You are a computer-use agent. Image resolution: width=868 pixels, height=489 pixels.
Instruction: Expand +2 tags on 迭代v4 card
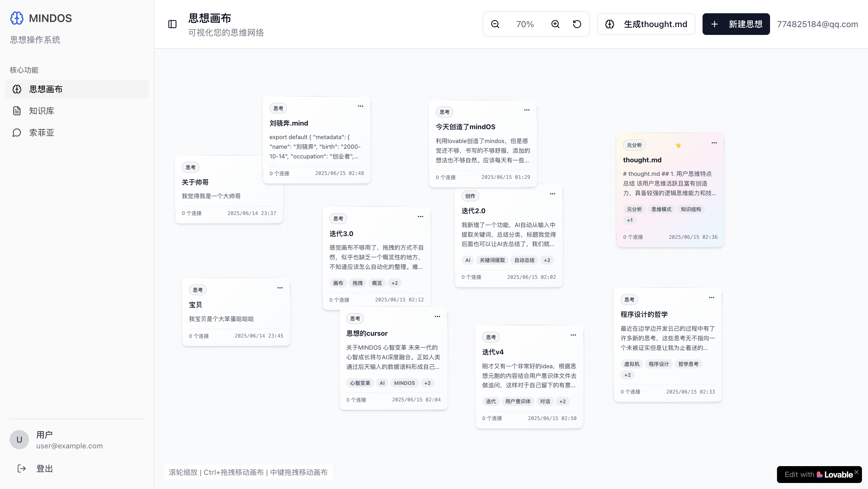point(563,401)
